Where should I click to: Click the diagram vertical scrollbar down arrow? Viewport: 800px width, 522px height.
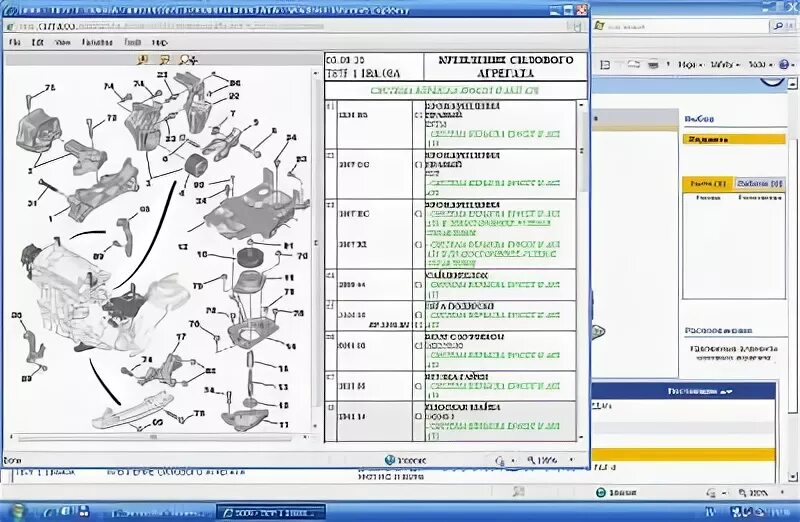(x=315, y=426)
